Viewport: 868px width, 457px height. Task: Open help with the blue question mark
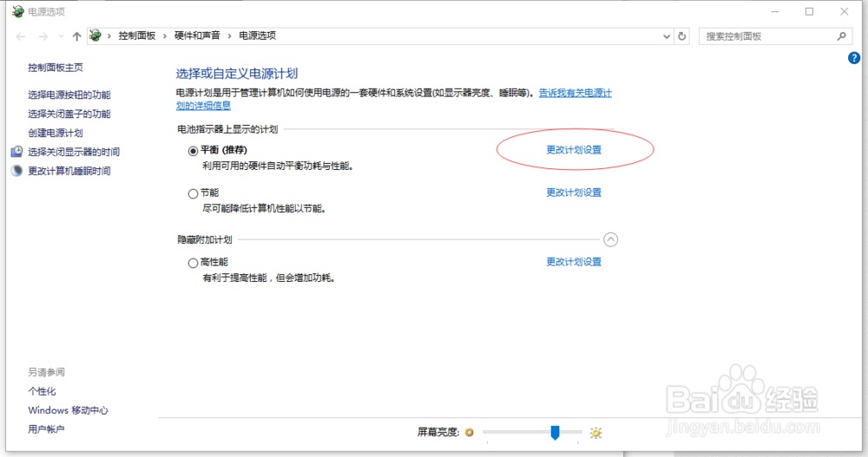pyautogui.click(x=853, y=58)
